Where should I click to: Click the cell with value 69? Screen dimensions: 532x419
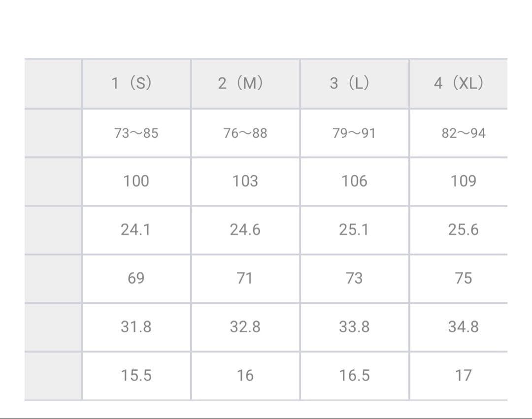pyautogui.click(x=136, y=278)
